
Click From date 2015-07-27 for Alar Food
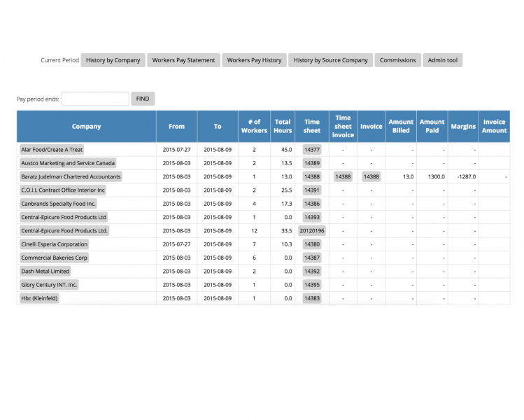point(176,150)
